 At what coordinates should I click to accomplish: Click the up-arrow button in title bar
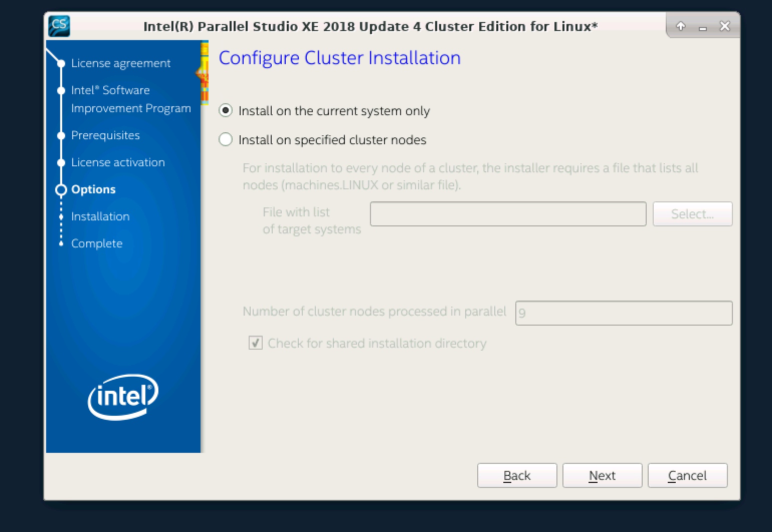click(x=680, y=26)
